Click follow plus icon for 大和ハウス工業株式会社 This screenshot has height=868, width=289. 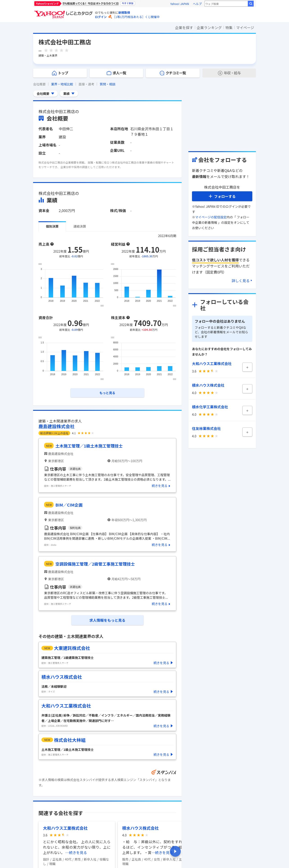[247, 367]
